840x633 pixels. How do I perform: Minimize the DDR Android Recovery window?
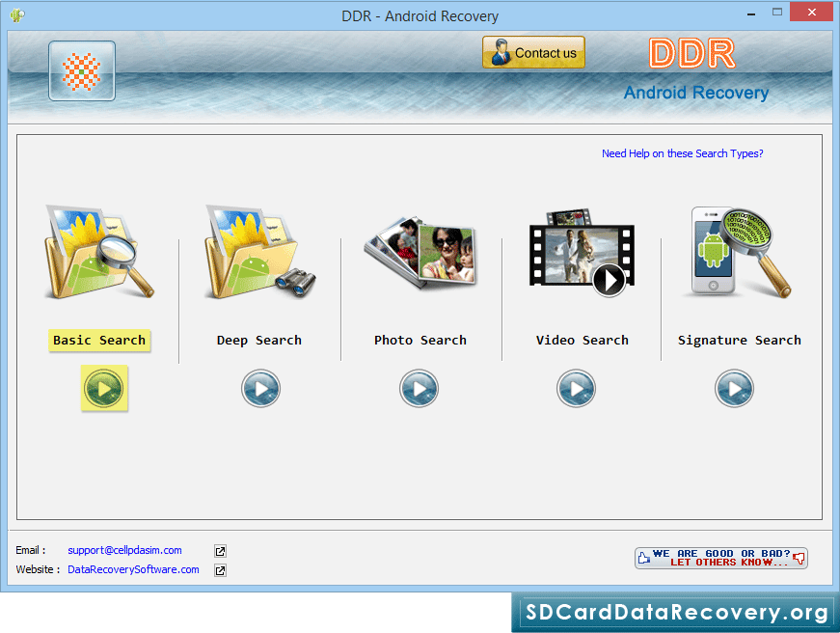751,13
